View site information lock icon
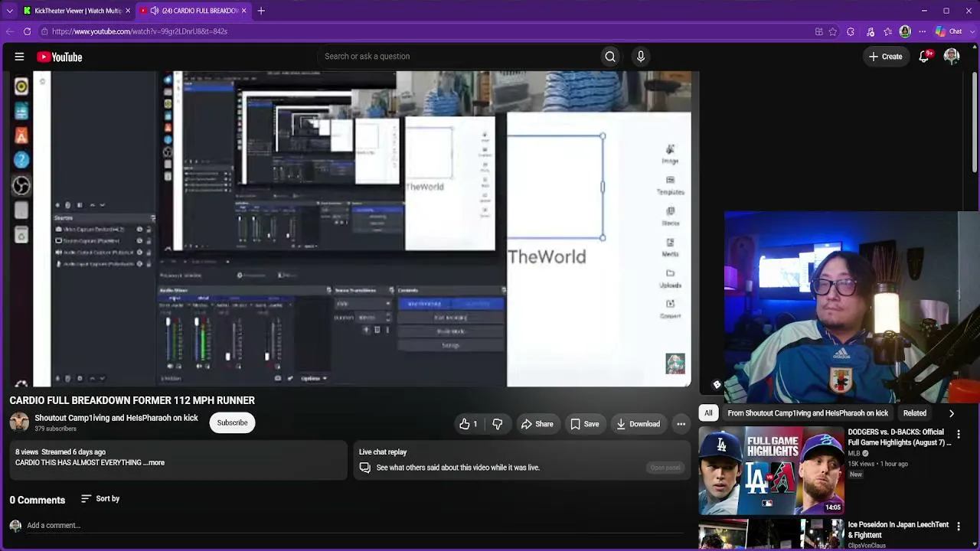980x551 pixels. 44,31
